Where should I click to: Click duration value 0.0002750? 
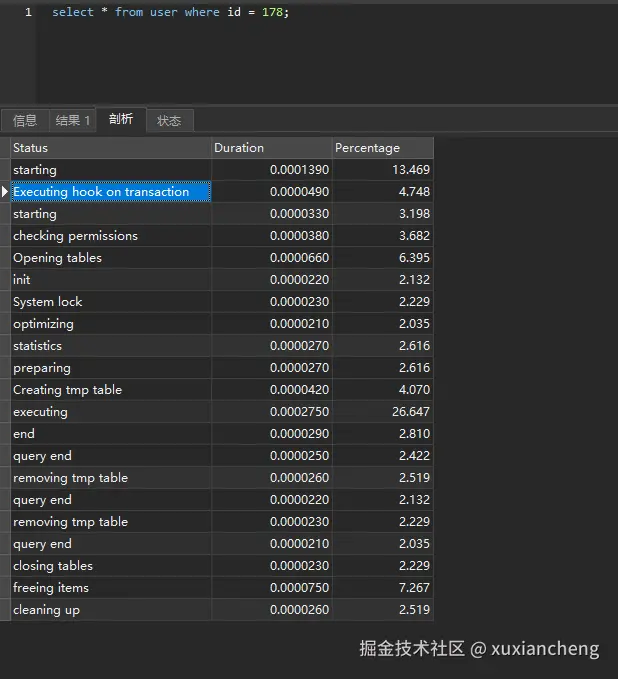[299, 412]
